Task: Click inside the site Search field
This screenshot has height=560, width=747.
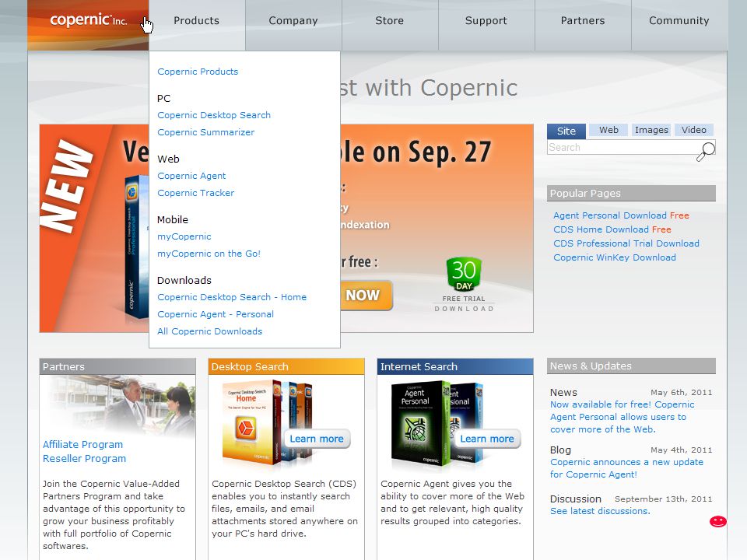Action: coord(622,148)
